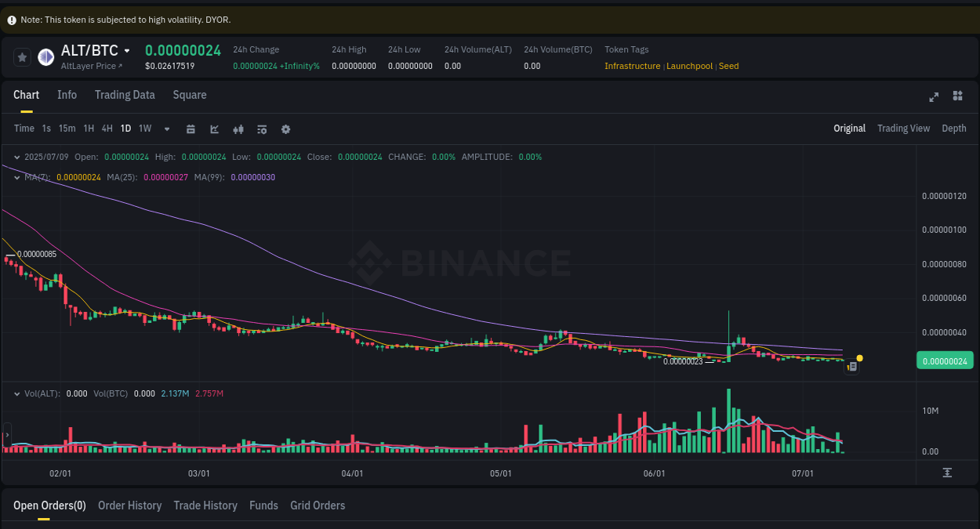Select the line chart type icon
The height and width of the screenshot is (529, 980).
214,129
